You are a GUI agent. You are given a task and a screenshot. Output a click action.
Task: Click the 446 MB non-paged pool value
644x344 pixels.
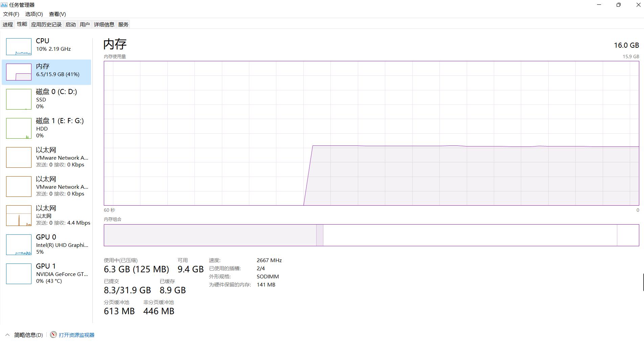point(159,311)
